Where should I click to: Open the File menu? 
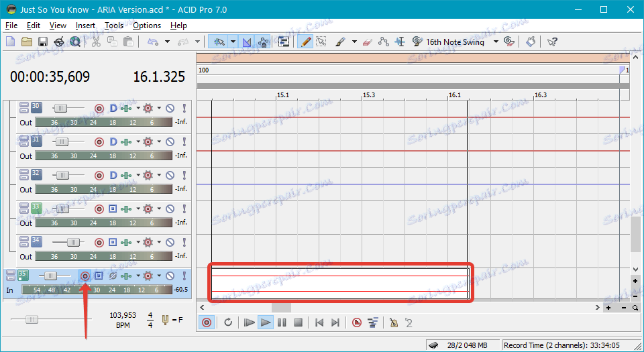click(11, 25)
